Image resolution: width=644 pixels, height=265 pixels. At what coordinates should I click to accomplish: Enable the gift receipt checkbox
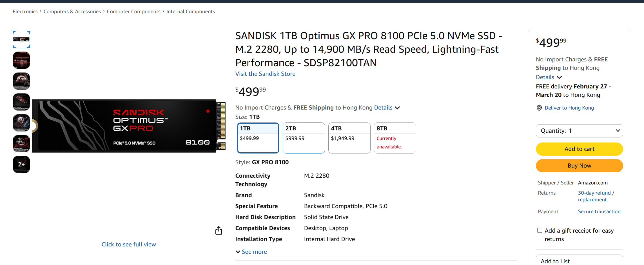(540, 230)
